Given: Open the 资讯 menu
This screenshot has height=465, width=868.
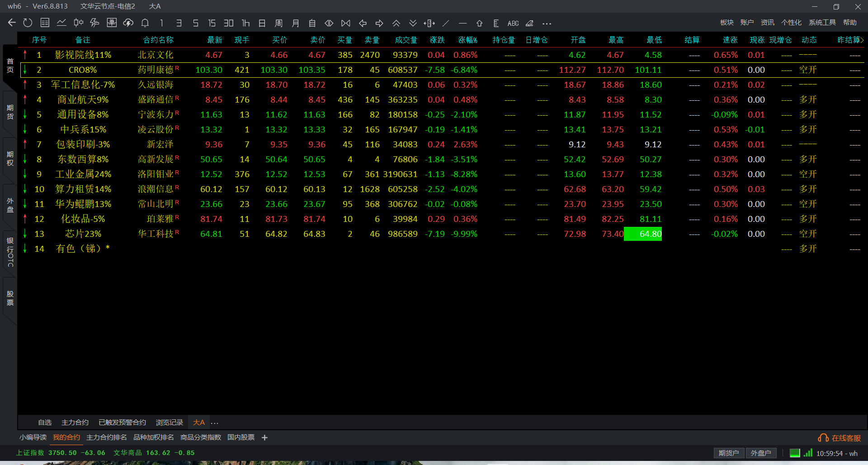Looking at the screenshot, I should tap(767, 23).
